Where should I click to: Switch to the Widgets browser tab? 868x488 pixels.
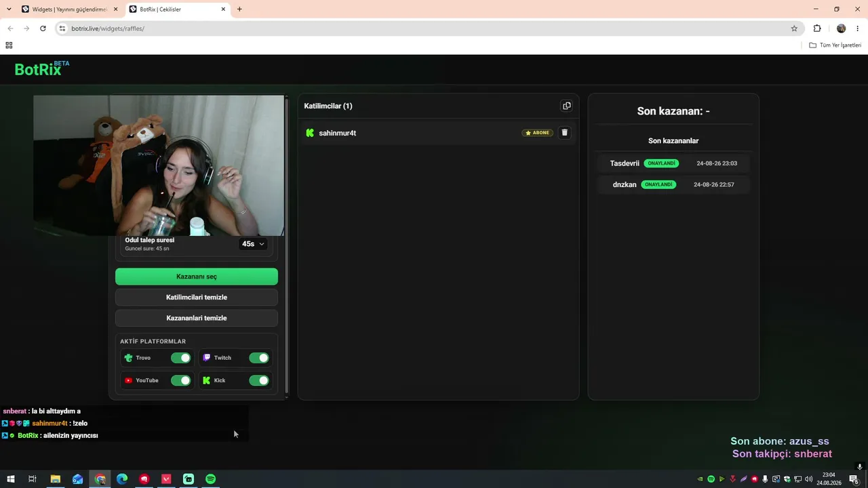(69, 9)
